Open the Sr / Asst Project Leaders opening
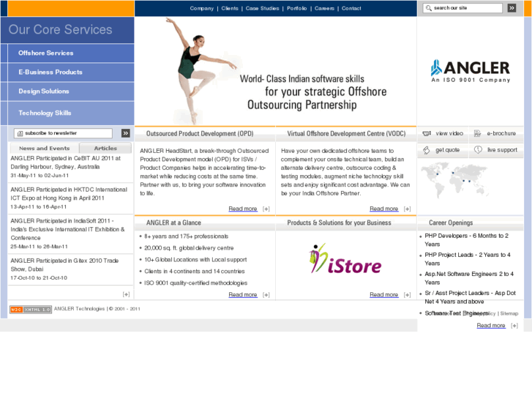The image size is (532, 399). (471, 297)
